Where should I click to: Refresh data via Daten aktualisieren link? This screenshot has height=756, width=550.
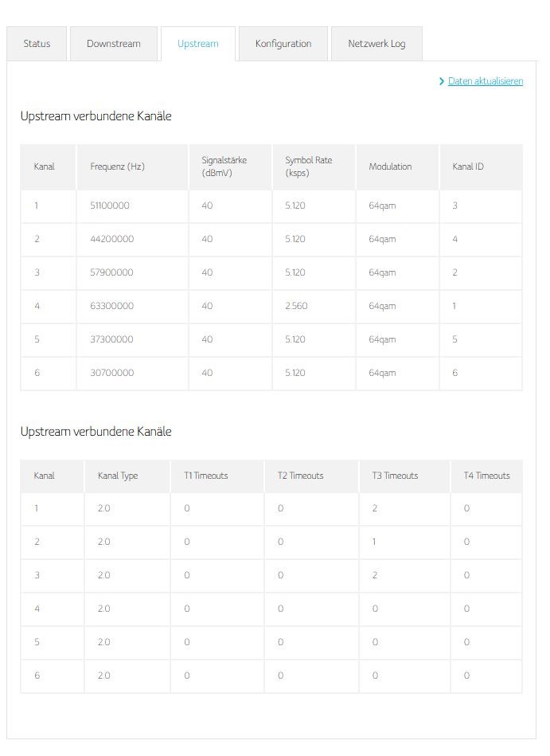486,81
